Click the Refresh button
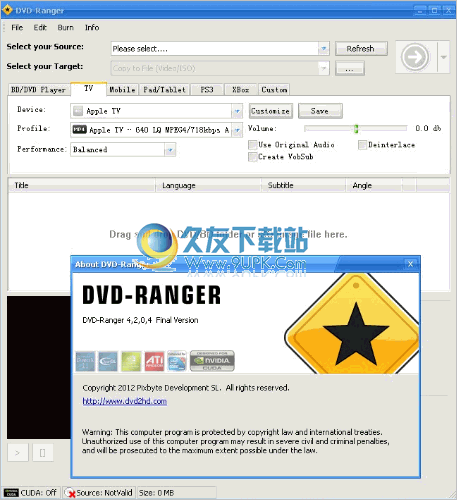This screenshot has width=457, height=500. 361,49
